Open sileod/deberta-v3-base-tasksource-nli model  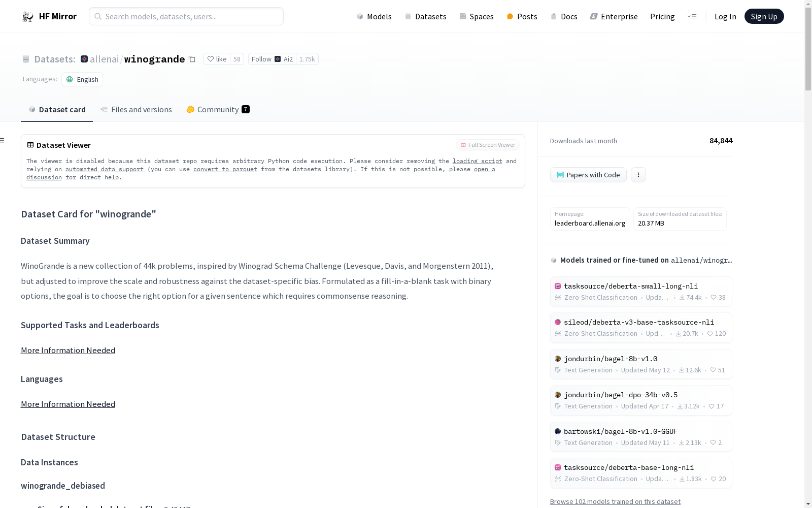click(x=641, y=328)
